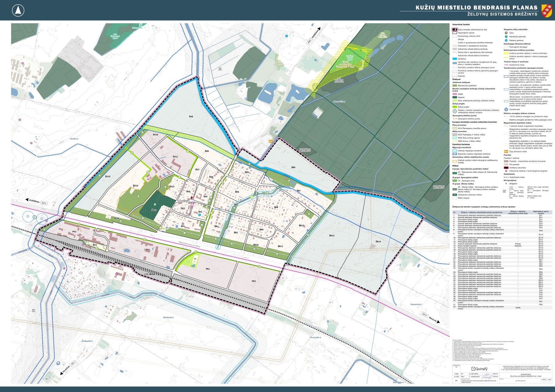
Task: Pick the bright green Žalioji jungtis swatch
Action: coord(455,107)
